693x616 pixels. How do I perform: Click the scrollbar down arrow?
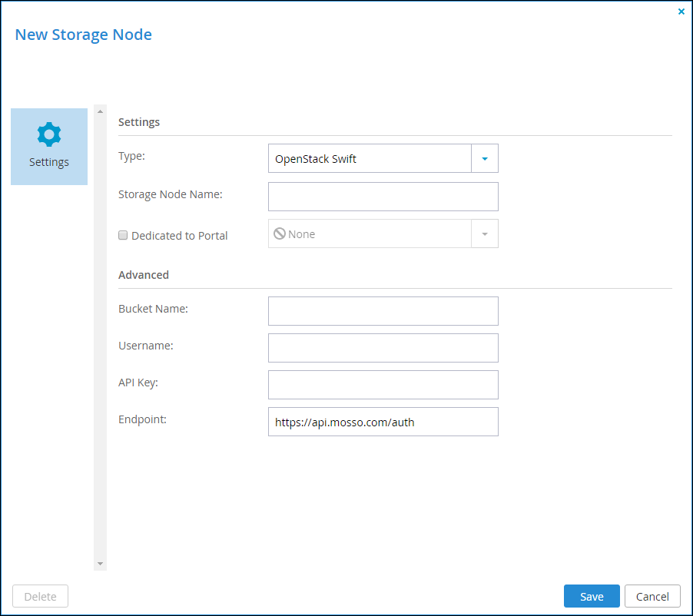(101, 564)
